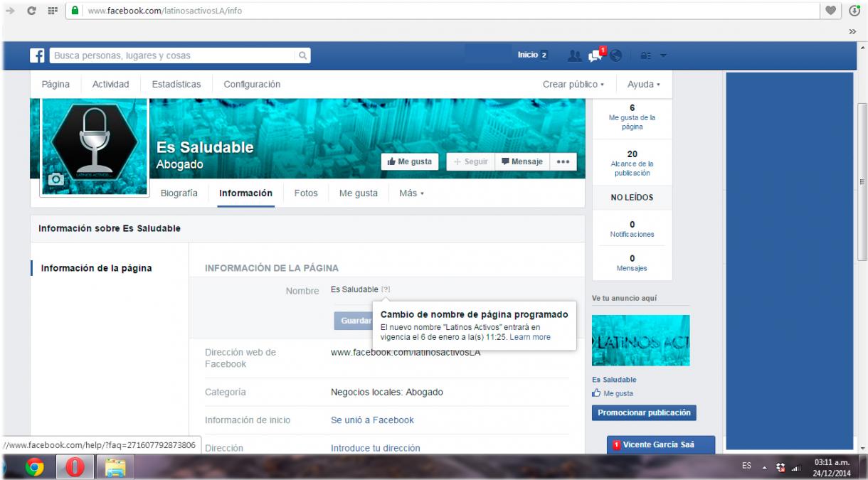Click Me gusta de la página stat
This screenshot has width=868, height=480.
pos(632,117)
